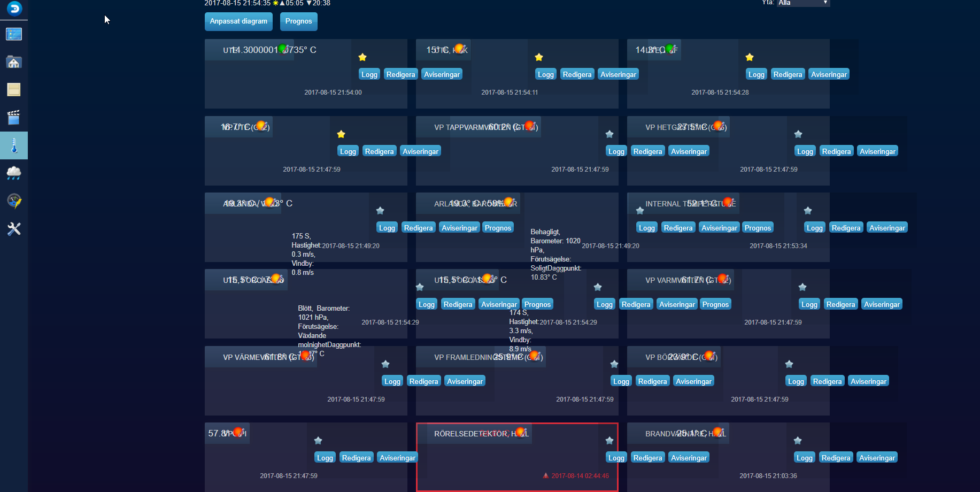
Task: Open the Scenes clapperboard sidebar icon
Action: pyautogui.click(x=14, y=118)
